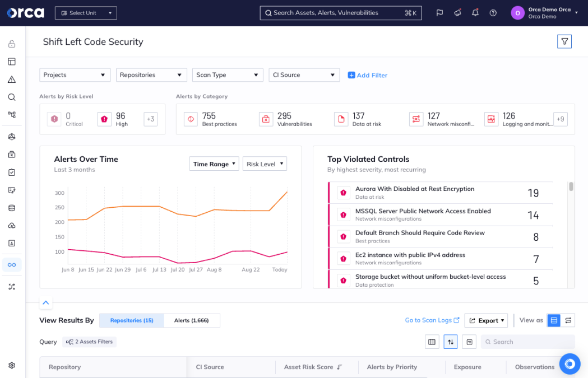Click the notification bell icon
The height and width of the screenshot is (378, 588).
pyautogui.click(x=475, y=12)
